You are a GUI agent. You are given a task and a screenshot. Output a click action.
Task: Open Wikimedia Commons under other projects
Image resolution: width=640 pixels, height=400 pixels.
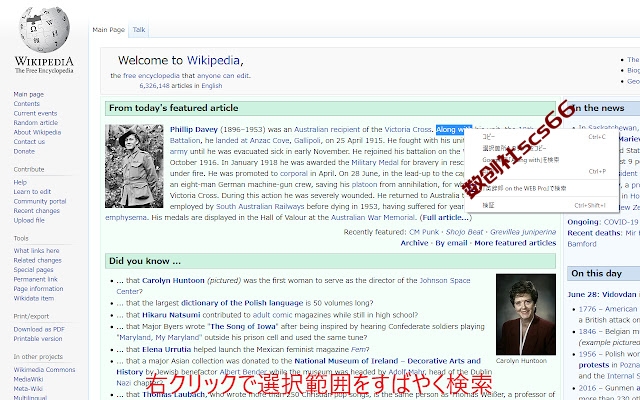pyautogui.click(x=44, y=370)
